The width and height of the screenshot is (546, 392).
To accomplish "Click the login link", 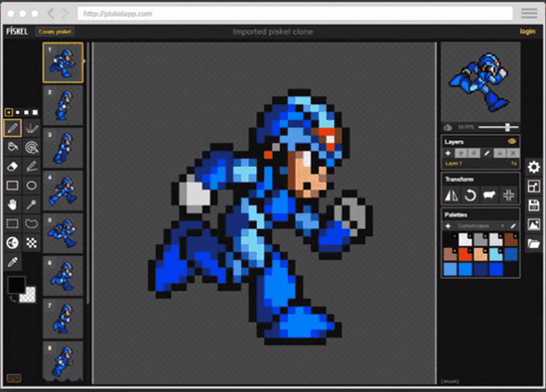I will [527, 32].
